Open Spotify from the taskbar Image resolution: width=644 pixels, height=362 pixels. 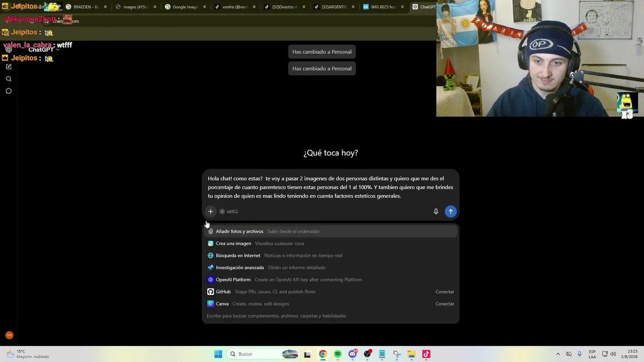(x=338, y=354)
